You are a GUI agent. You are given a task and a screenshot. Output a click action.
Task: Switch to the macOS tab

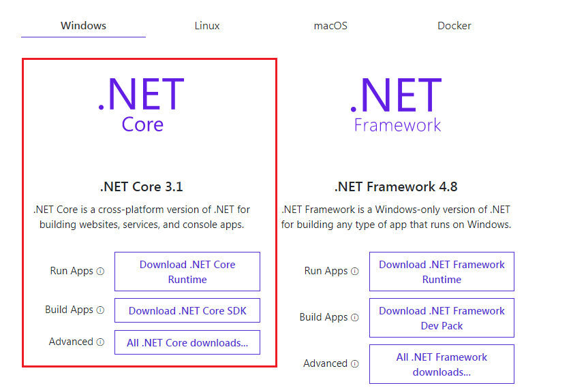click(330, 25)
